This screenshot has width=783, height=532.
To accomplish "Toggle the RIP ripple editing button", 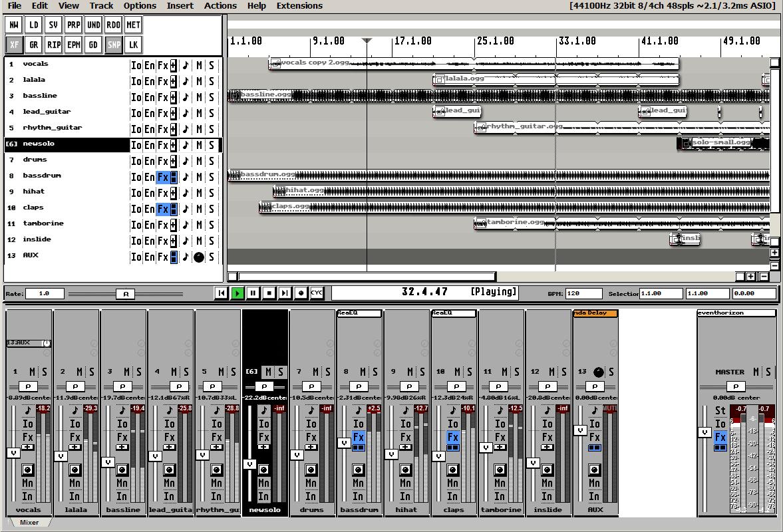I will [x=53, y=45].
